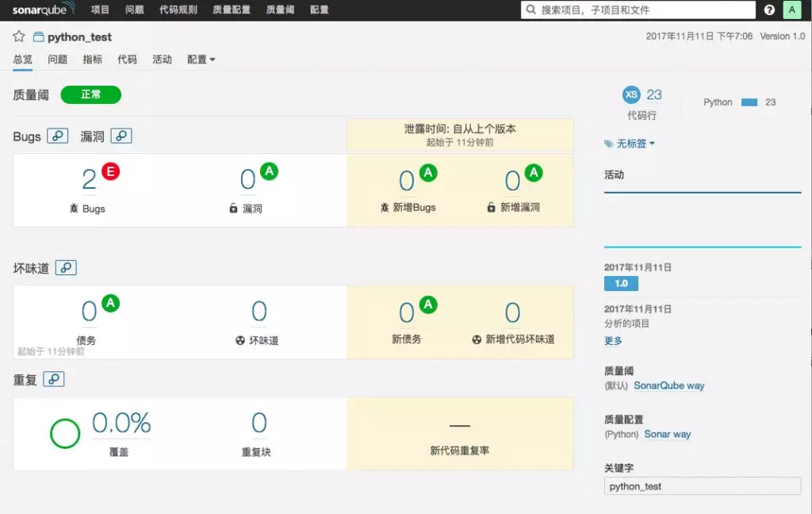The width and height of the screenshot is (812, 514).
Task: Open the SonarQube way quality gate link
Action: 668,386
